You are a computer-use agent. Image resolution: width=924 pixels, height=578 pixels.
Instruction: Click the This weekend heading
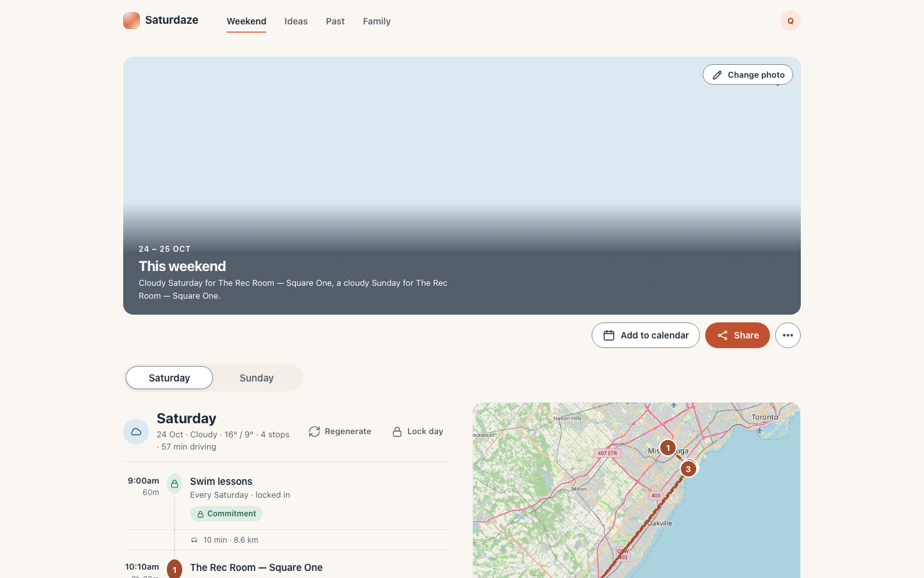182,266
